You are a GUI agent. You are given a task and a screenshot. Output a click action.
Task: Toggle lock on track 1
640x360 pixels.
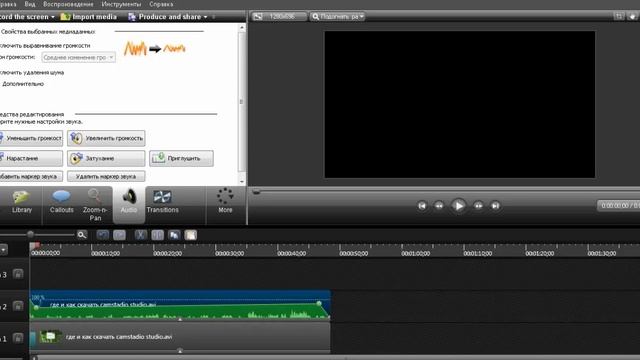point(18,338)
